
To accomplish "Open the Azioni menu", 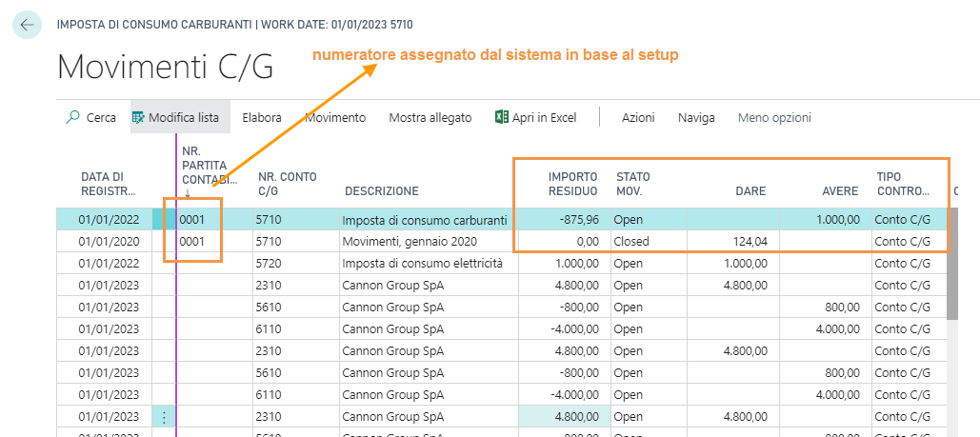I will point(638,118).
